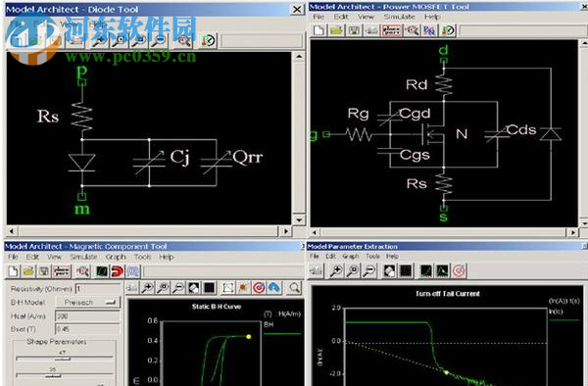Screen dimensions: 588x386
Task: Close the Diode Tool window
Action: (297, 10)
